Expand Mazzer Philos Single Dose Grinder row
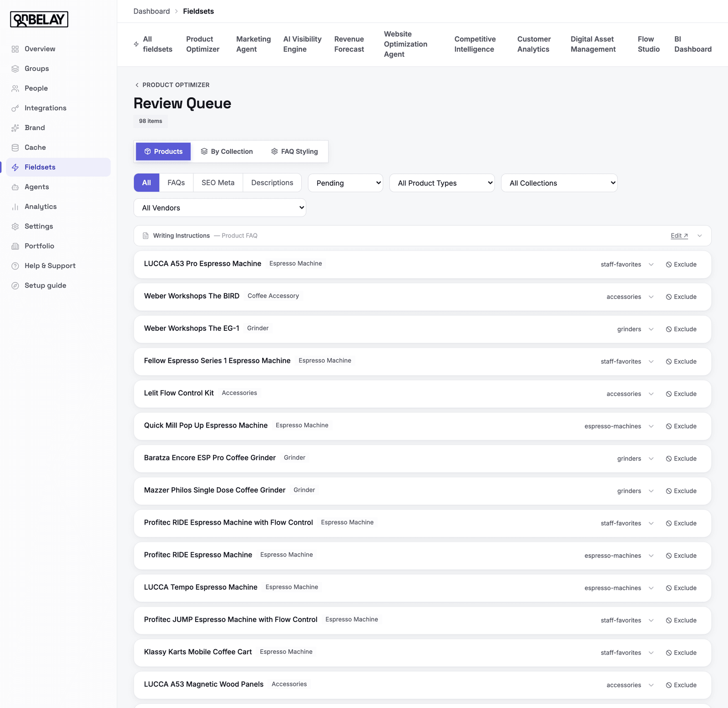Screen dimensions: 728x708 pos(651,491)
